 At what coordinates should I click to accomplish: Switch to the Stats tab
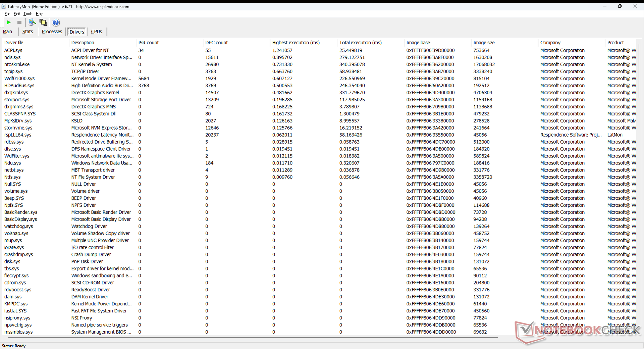28,32
